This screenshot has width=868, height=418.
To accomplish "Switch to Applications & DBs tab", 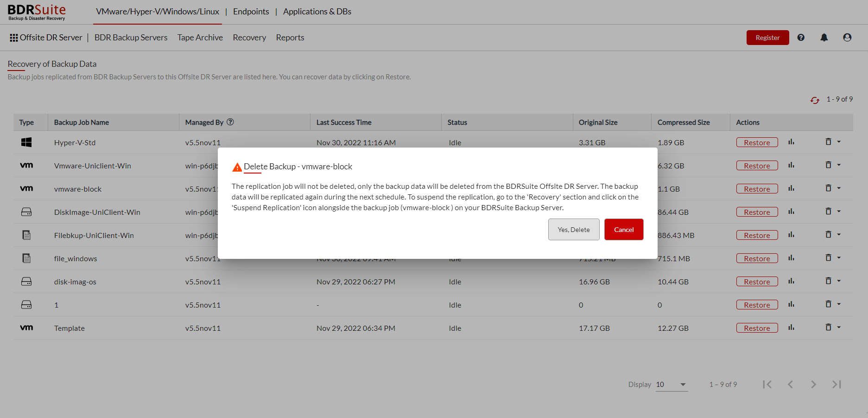I will click(x=317, y=12).
